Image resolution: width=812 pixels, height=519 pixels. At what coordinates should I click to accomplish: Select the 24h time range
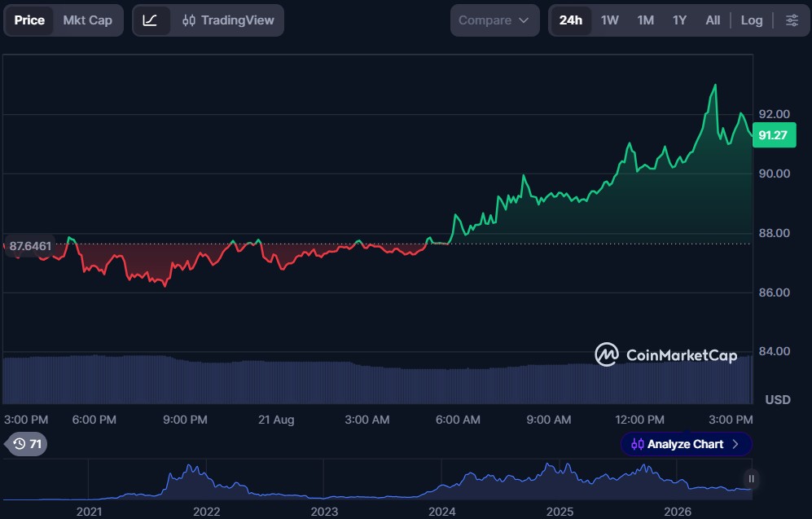pyautogui.click(x=571, y=20)
